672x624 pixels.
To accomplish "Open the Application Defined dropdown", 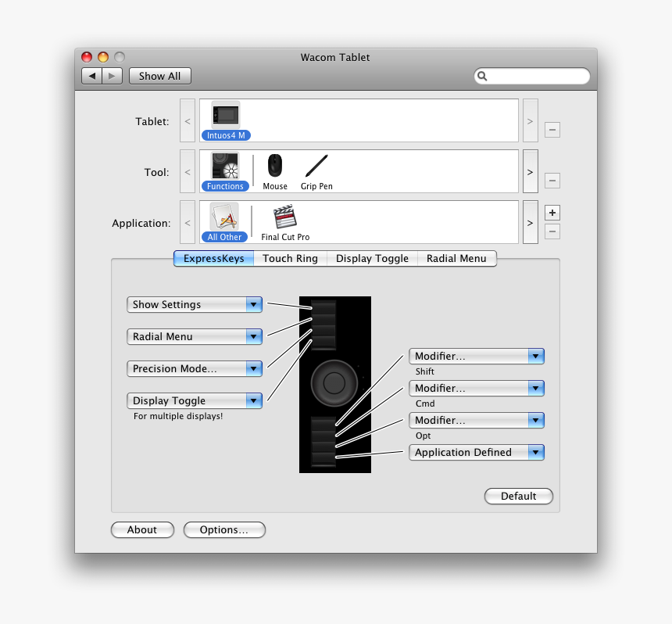I will point(477,453).
